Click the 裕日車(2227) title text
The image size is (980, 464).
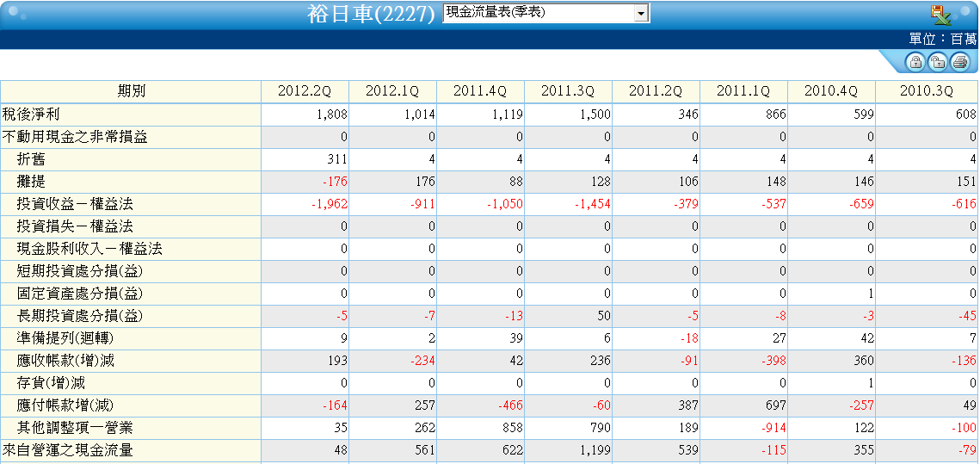(371, 14)
